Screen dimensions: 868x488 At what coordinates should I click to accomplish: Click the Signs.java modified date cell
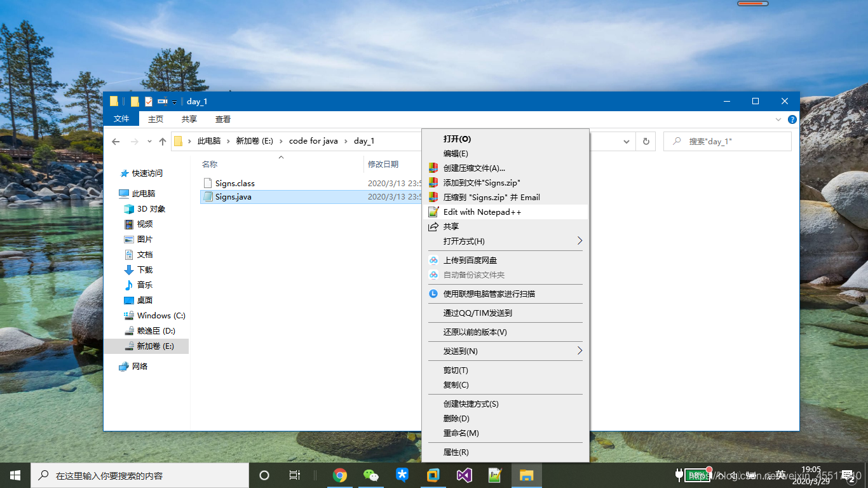(395, 197)
